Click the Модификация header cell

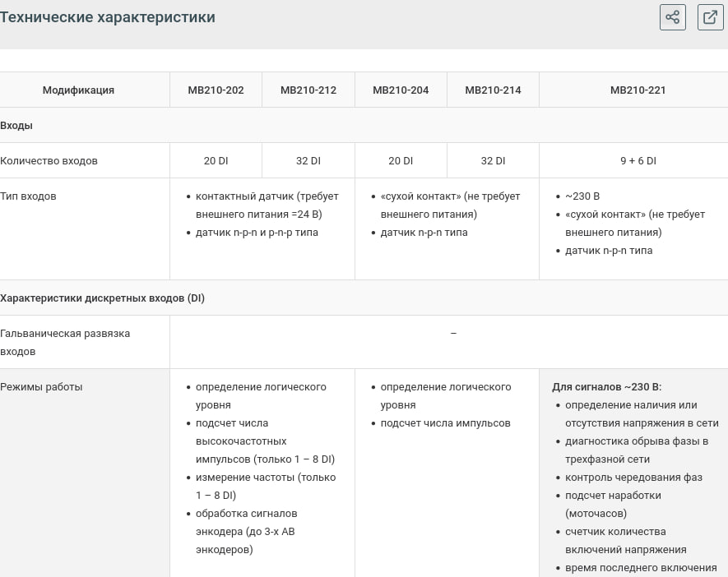click(x=78, y=90)
